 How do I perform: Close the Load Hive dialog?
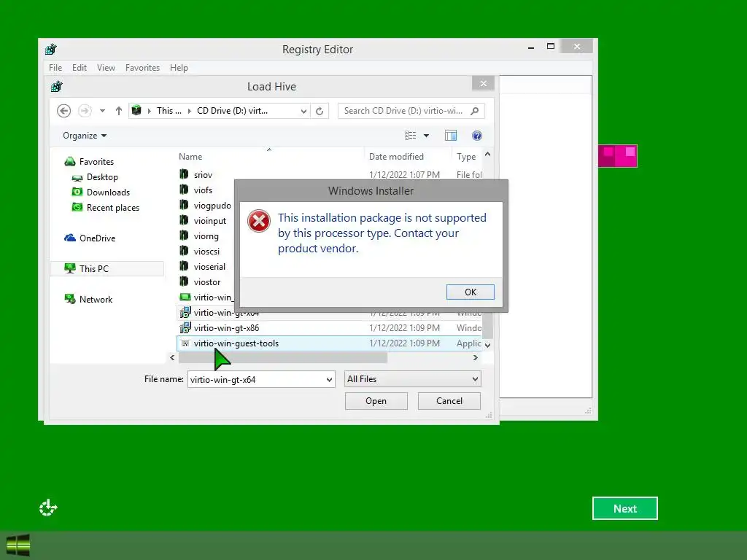483,84
